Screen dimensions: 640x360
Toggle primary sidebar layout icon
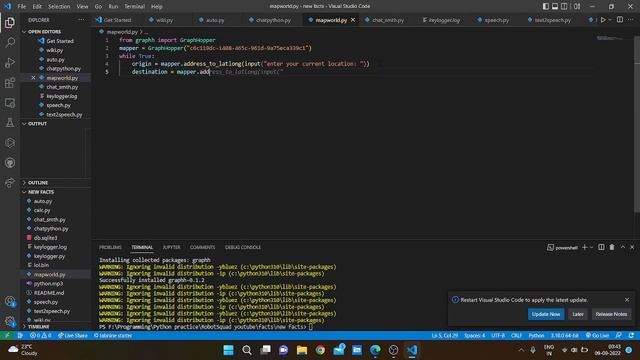pyautogui.click(x=546, y=6)
